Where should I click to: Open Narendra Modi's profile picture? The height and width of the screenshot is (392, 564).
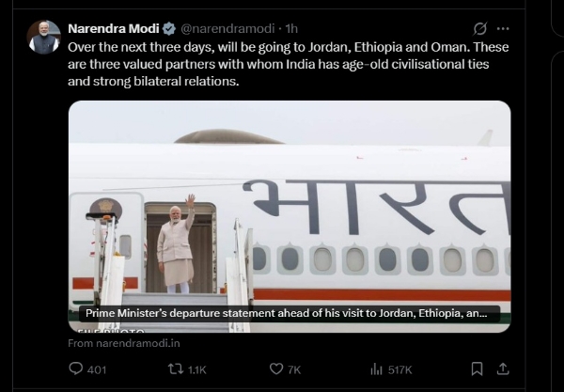pyautogui.click(x=44, y=38)
